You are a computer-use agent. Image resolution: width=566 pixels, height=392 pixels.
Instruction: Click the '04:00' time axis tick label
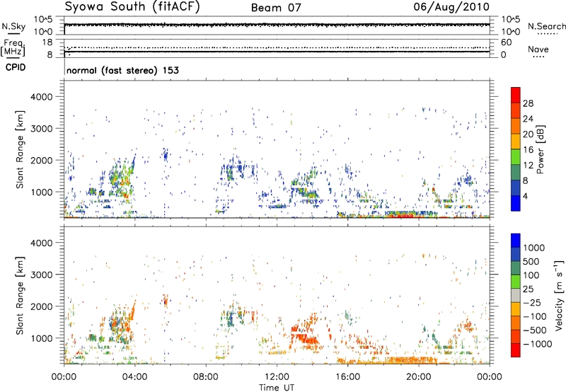click(134, 377)
